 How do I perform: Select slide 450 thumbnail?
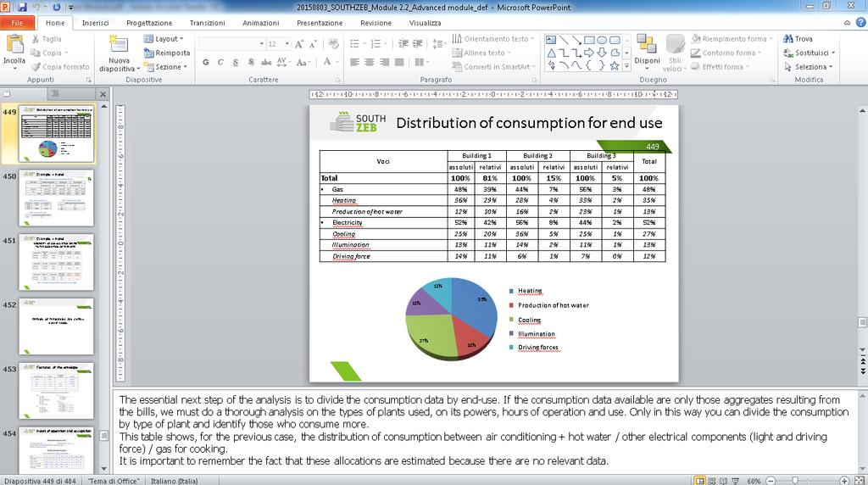click(56, 198)
